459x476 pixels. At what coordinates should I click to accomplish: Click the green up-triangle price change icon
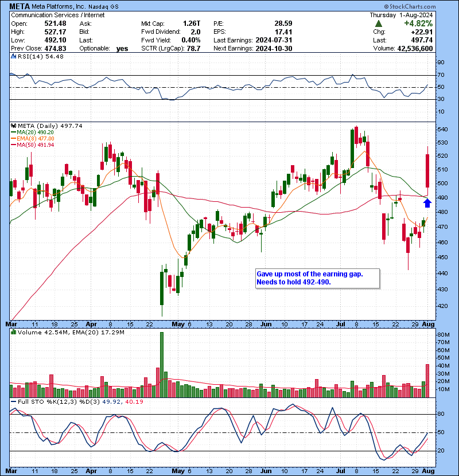[x=378, y=24]
